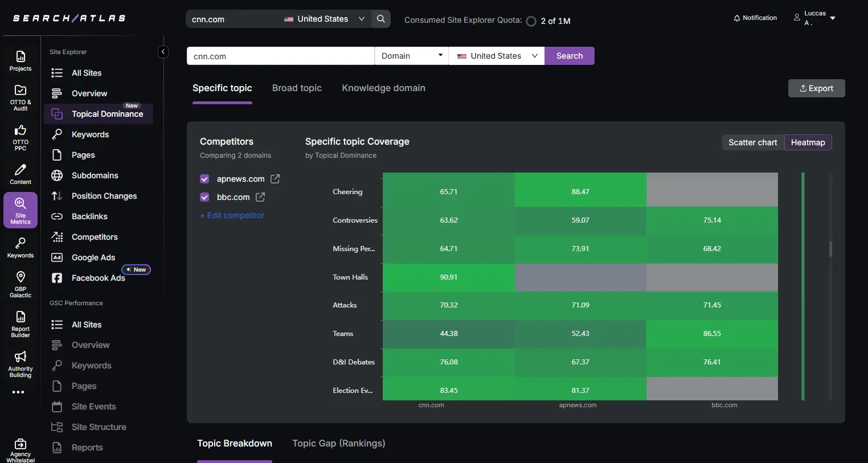Open the Report Builder icon
The height and width of the screenshot is (463, 868).
point(21,317)
